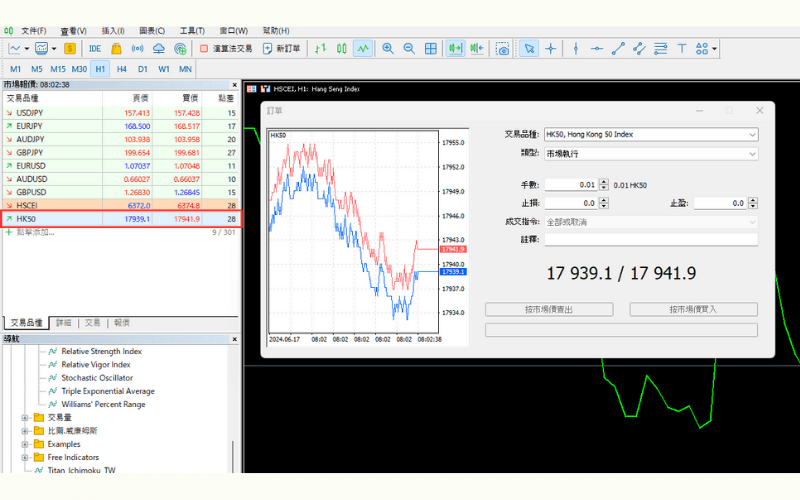Click the IDE MetaEditor toolbar icon
Viewport: 800px width, 500px height.
click(95, 48)
